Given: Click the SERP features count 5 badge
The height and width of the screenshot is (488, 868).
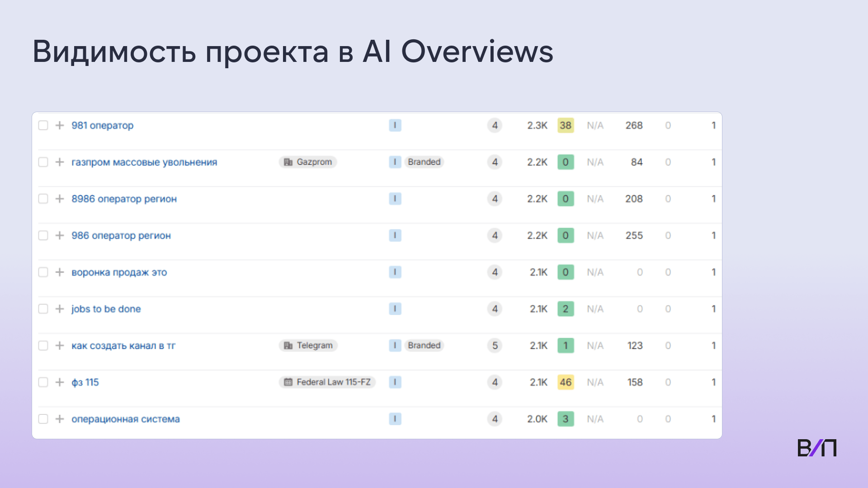Looking at the screenshot, I should tap(495, 345).
